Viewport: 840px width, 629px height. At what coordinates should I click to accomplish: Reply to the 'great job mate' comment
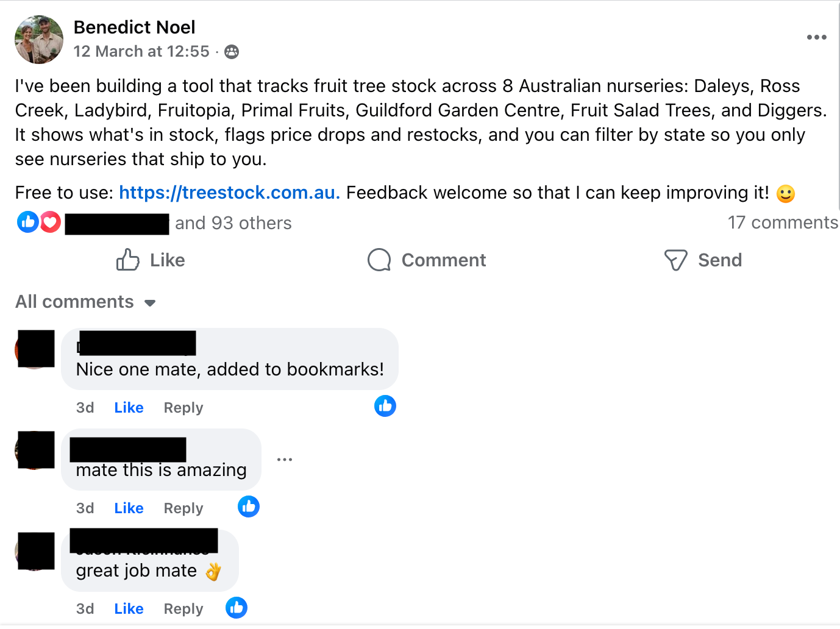pyautogui.click(x=182, y=608)
